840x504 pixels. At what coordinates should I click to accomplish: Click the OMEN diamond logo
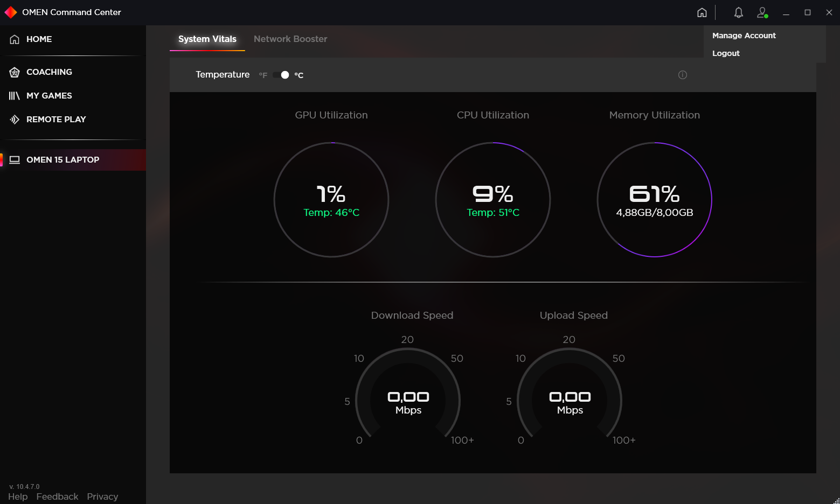[x=10, y=11]
